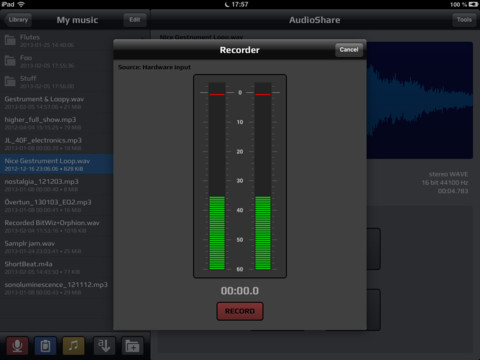Cancel the Recorder dialog
The width and height of the screenshot is (480, 360).
[349, 50]
